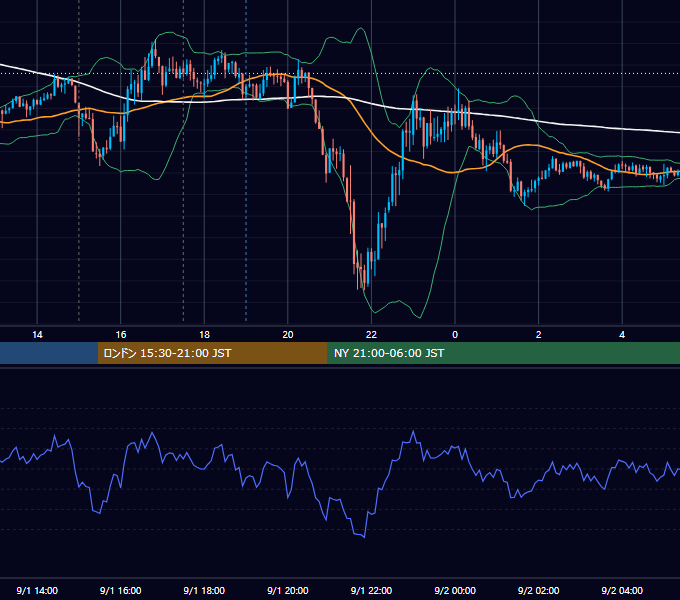
Task: Click the 20 hour label on price chart axis
Action: [x=288, y=335]
